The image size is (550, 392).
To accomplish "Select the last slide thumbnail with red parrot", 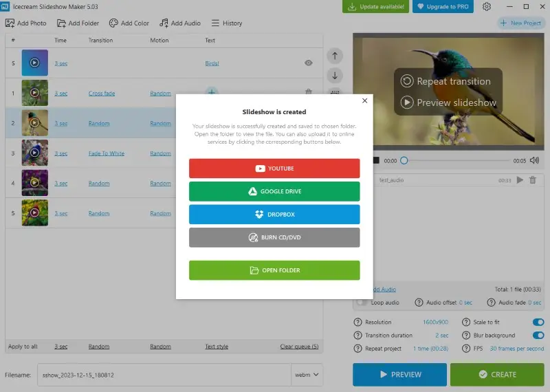I will pos(35,213).
